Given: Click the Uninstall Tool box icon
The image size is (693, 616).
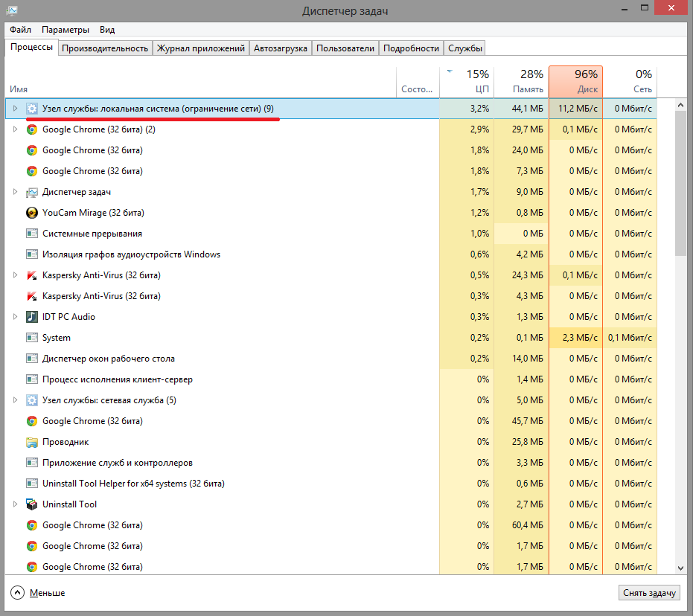Looking at the screenshot, I should click(x=32, y=504).
